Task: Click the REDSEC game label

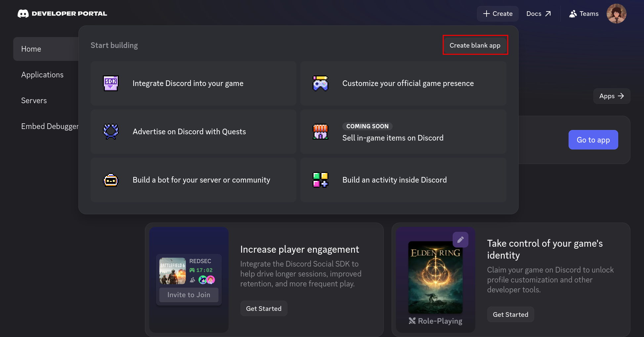Action: tap(200, 261)
